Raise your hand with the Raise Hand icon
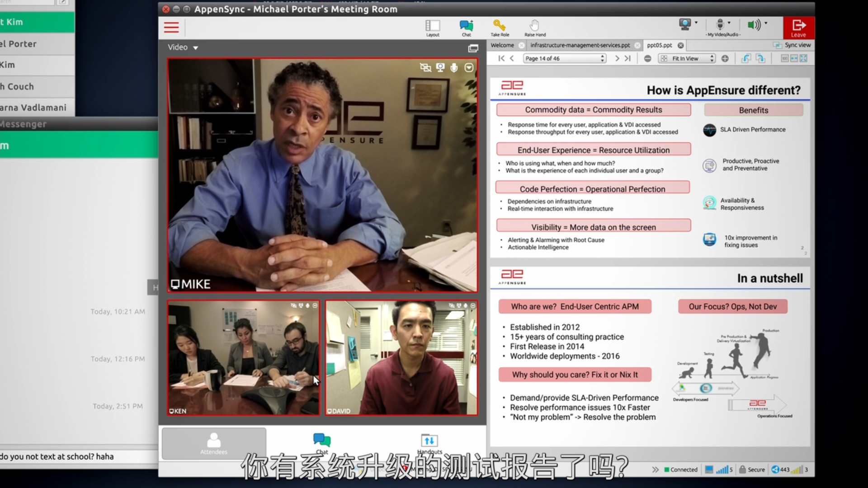 pos(535,28)
